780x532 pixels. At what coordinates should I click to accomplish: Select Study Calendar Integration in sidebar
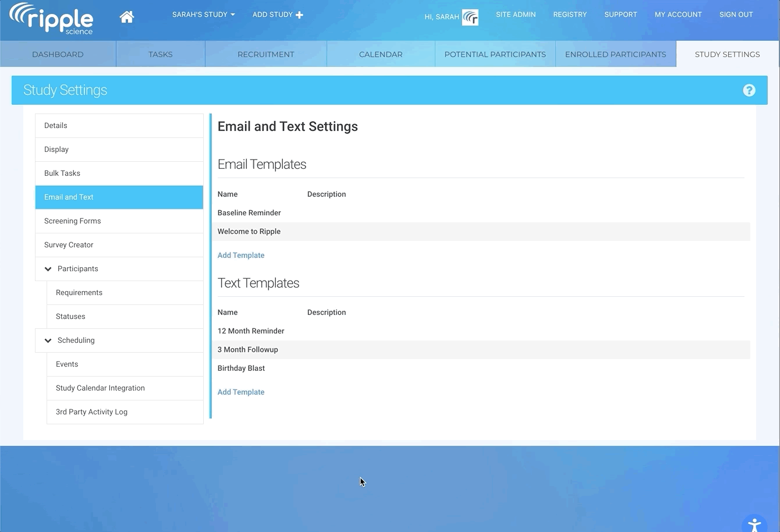[x=100, y=388]
